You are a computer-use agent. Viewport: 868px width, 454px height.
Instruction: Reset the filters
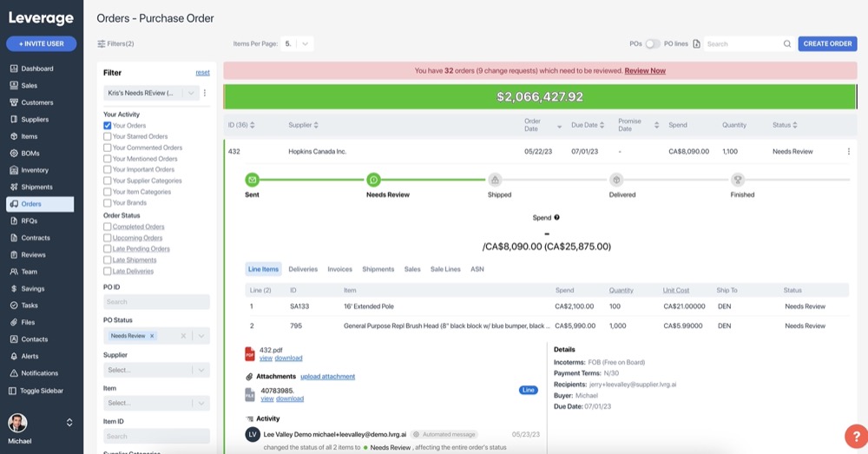pyautogui.click(x=202, y=73)
